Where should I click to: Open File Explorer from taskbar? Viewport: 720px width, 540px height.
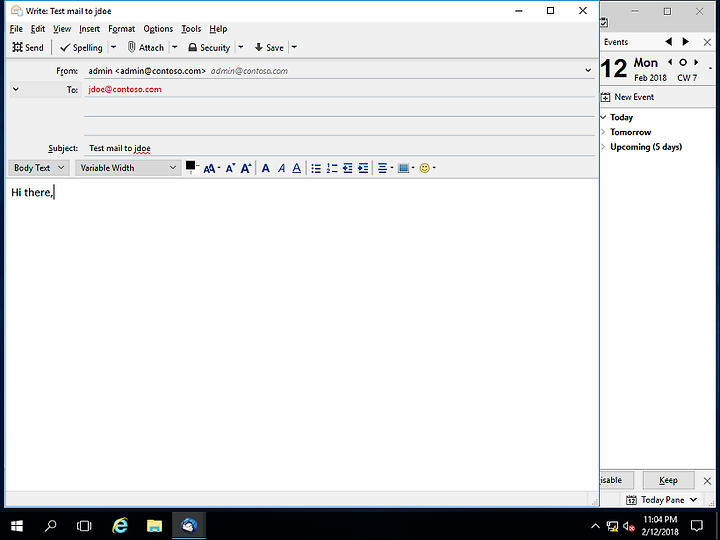pyautogui.click(x=155, y=526)
